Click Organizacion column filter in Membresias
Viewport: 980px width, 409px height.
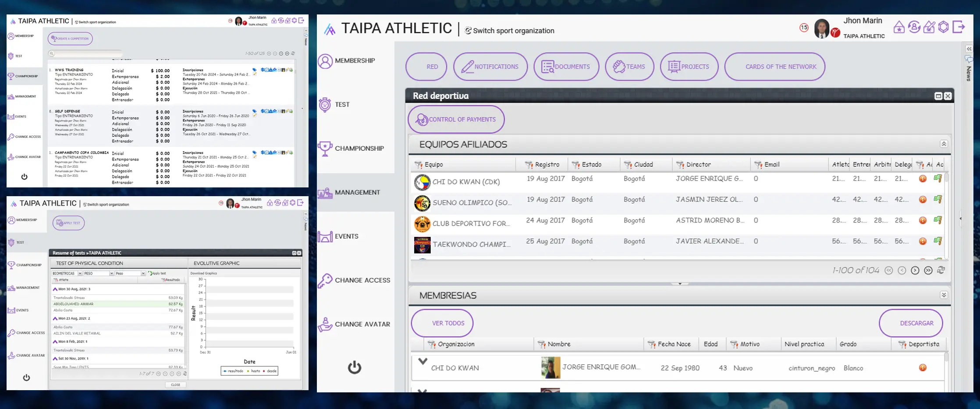[432, 344]
